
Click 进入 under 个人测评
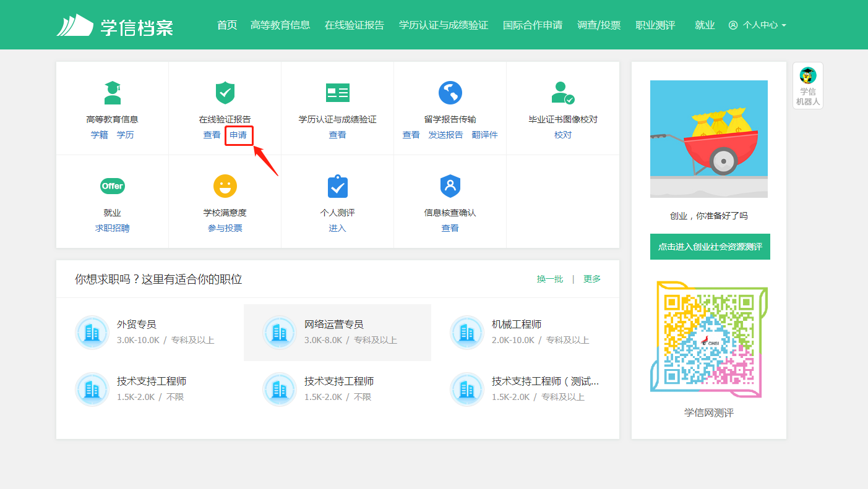pos(337,228)
